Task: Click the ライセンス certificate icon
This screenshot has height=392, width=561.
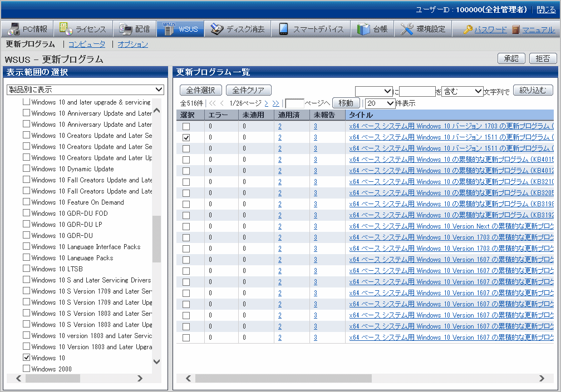Action: pos(66,28)
